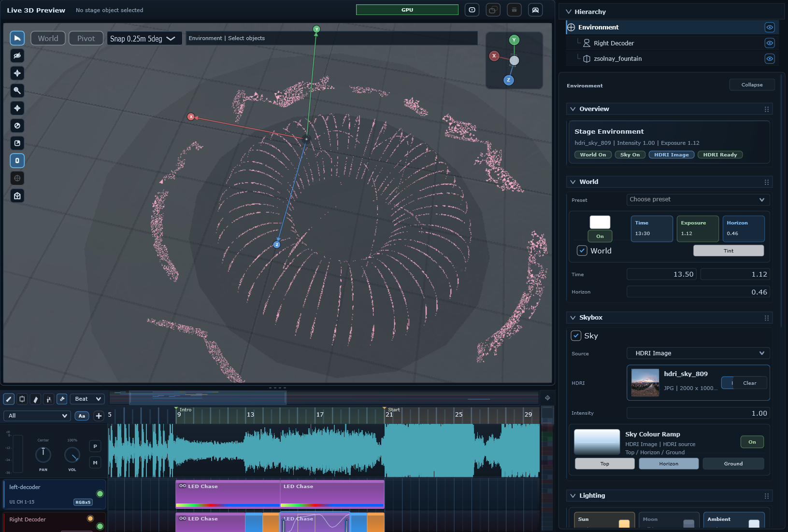This screenshot has height=532, width=788.
Task: Select the Exposure card in World
Action: tap(698, 228)
